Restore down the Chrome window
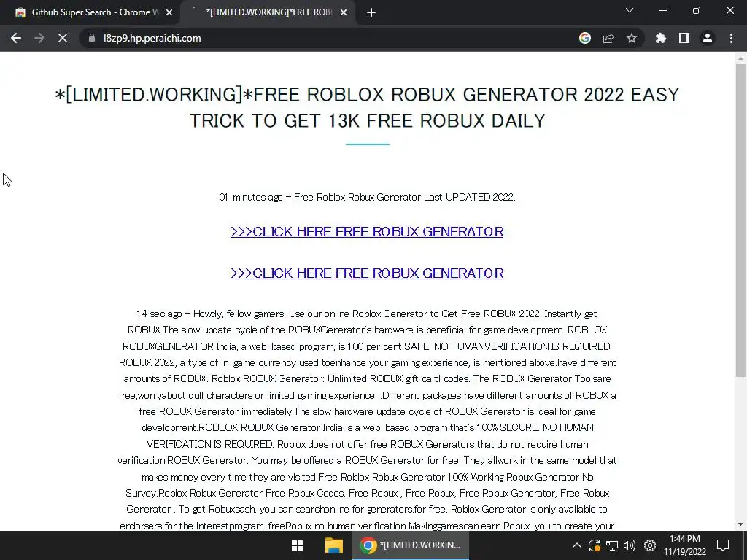 [x=697, y=10]
